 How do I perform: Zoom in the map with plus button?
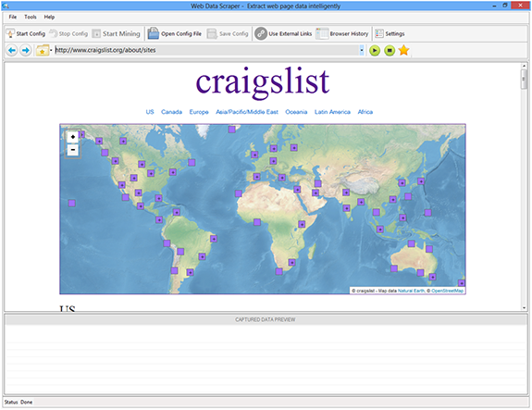pyautogui.click(x=72, y=137)
